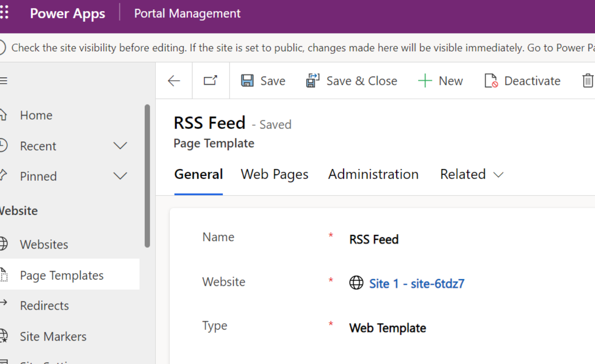This screenshot has width=595, height=364.
Task: Click the green plus New icon
Action: pyautogui.click(x=425, y=81)
